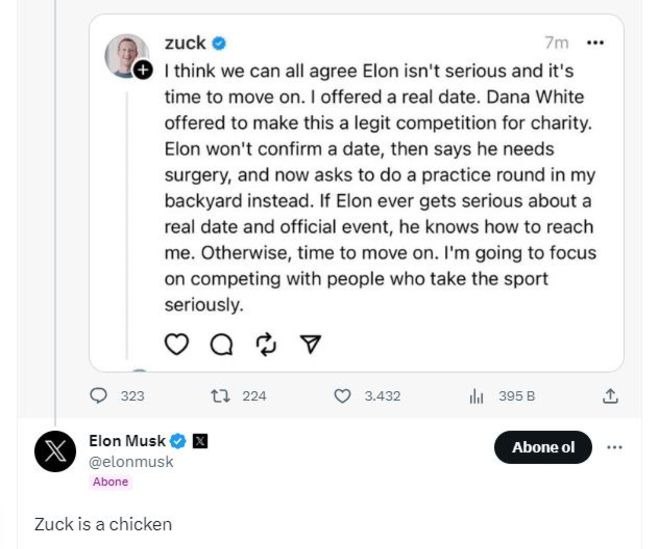The image size is (659, 549).
Task: Open more options next to Abone ol
Action: coord(615,447)
